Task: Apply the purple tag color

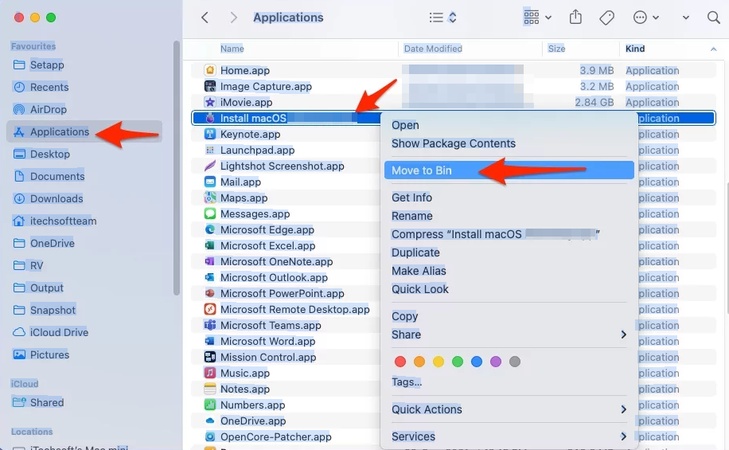Action: [x=496, y=361]
